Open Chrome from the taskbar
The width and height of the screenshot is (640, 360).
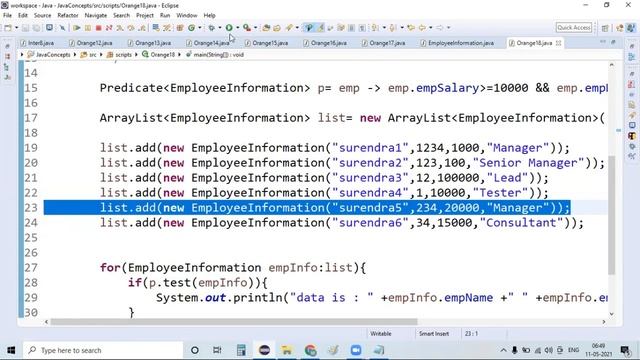point(310,350)
